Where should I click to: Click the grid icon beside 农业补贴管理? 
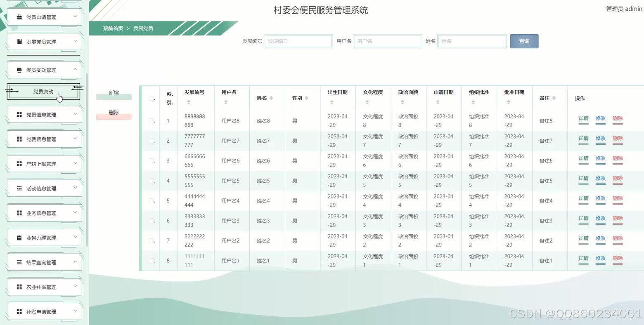[19, 287]
